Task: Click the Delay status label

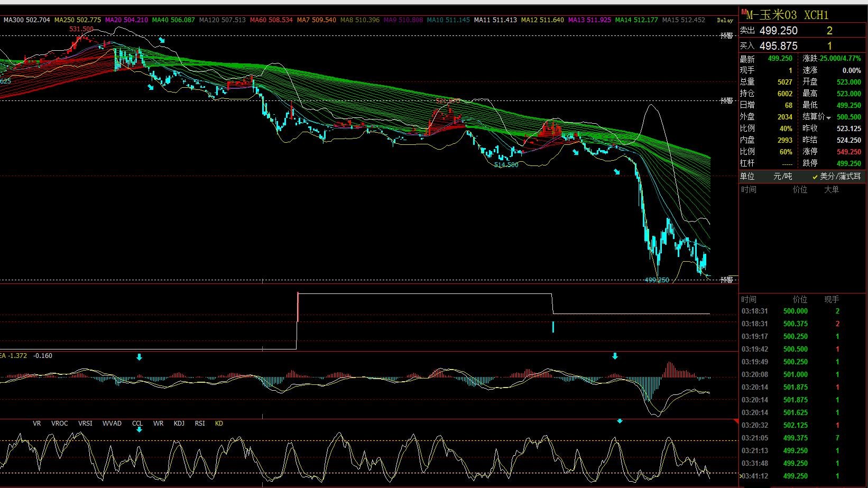Action: [x=725, y=20]
